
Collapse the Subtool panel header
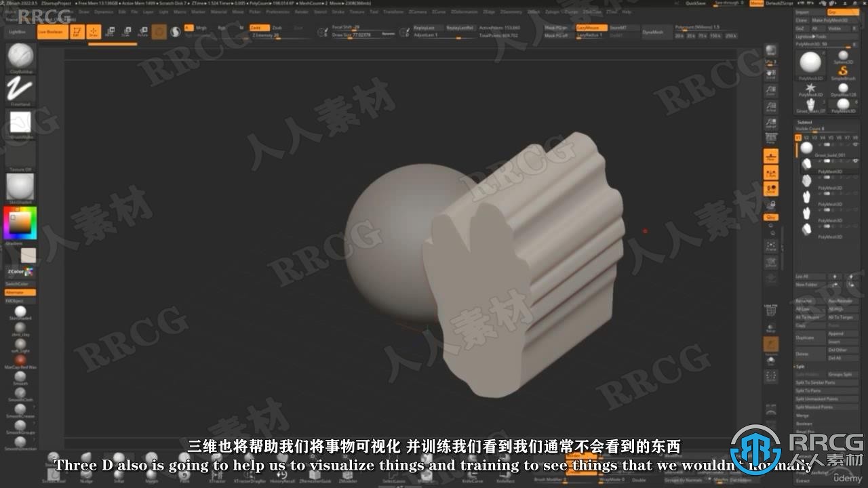(x=805, y=122)
